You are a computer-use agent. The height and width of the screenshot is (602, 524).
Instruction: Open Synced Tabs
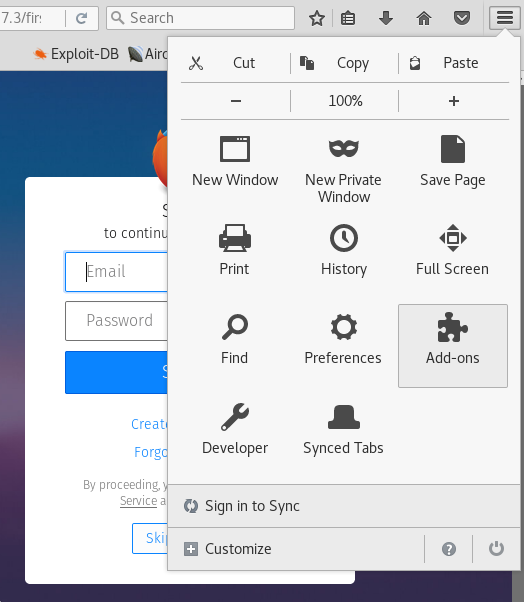click(x=343, y=429)
